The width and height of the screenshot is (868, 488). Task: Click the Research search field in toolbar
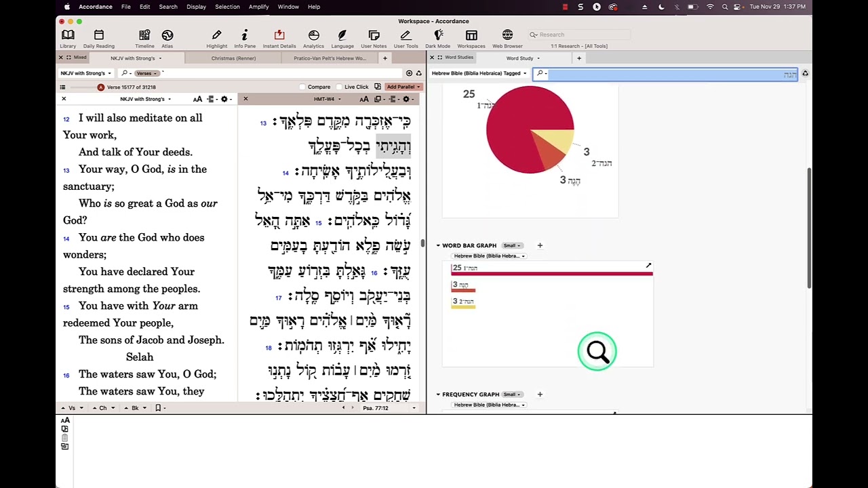(578, 35)
